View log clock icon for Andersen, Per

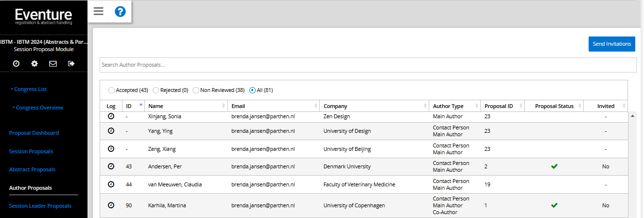(x=111, y=166)
